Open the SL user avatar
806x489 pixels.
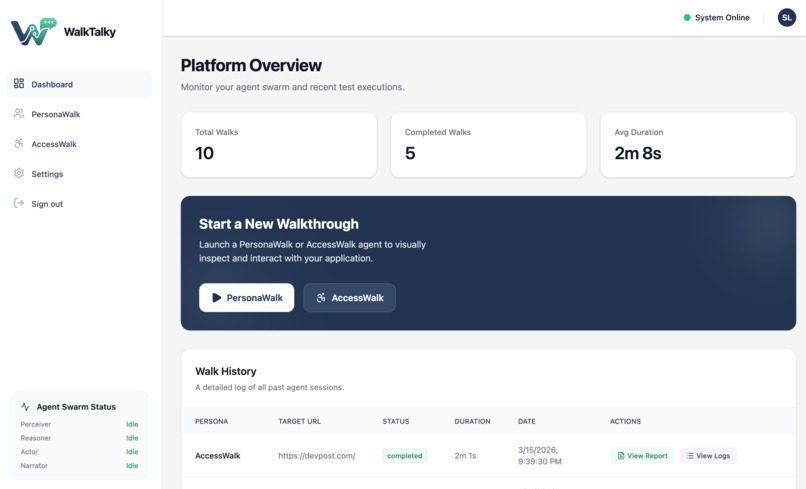pyautogui.click(x=786, y=17)
